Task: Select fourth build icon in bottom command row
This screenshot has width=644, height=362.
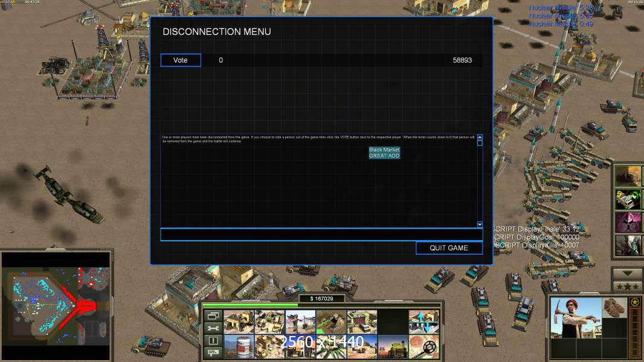Action: point(331,346)
